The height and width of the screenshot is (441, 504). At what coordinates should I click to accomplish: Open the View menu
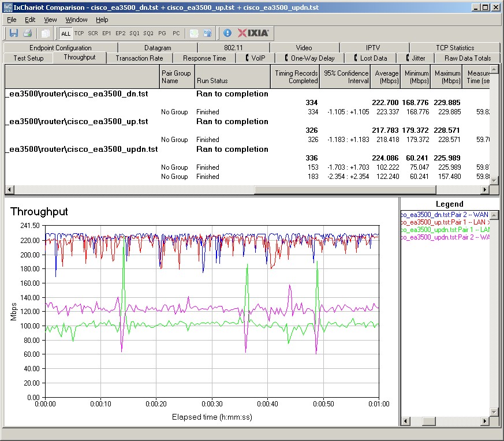(x=50, y=20)
